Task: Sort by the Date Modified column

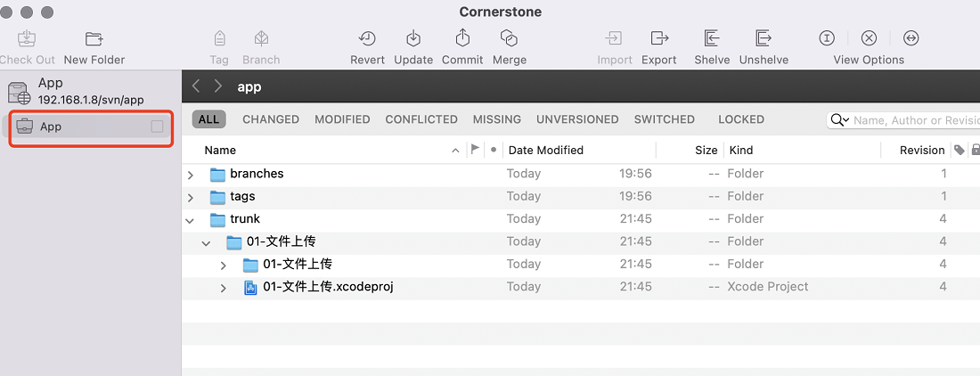Action: (x=545, y=150)
